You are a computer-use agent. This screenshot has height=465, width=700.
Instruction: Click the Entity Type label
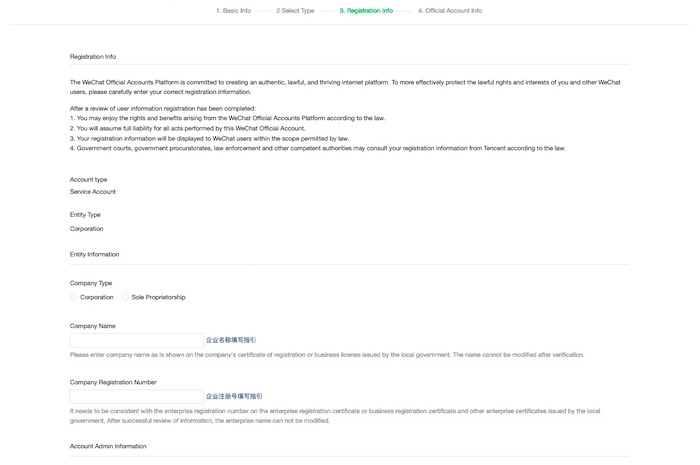click(x=85, y=215)
